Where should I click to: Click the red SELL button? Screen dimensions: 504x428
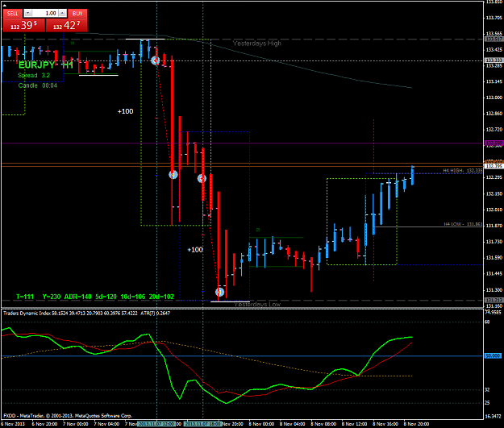13,13
